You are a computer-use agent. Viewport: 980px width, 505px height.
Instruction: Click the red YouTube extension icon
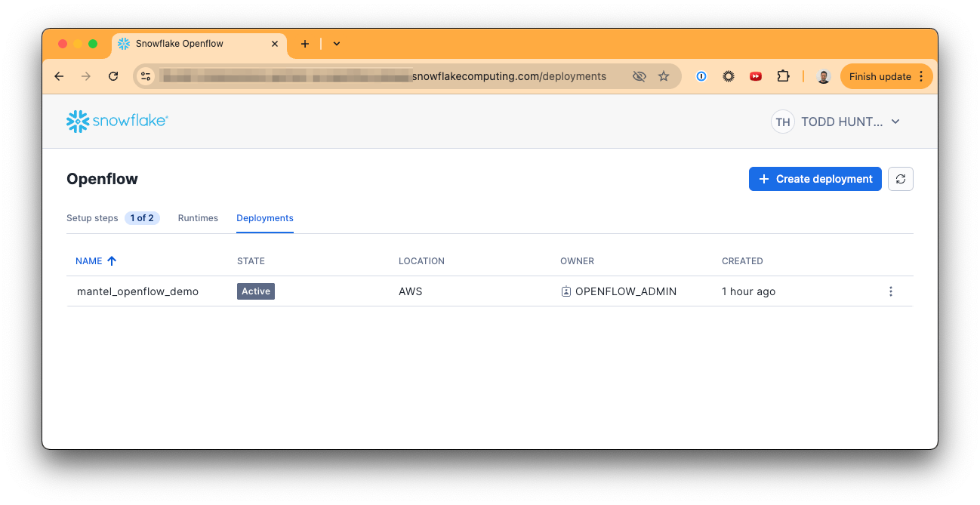[756, 76]
